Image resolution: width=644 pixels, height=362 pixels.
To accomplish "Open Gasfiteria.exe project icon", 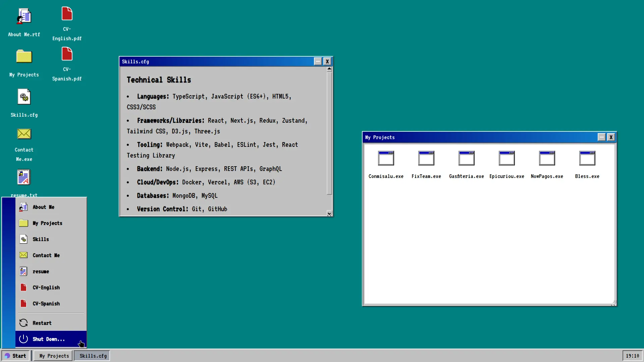I will click(466, 159).
